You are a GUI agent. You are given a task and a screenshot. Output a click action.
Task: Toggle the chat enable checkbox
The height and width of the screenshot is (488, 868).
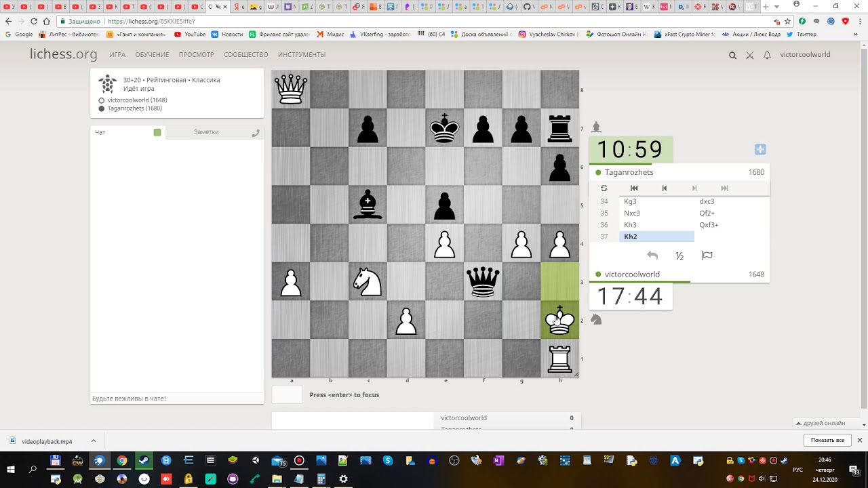point(157,132)
